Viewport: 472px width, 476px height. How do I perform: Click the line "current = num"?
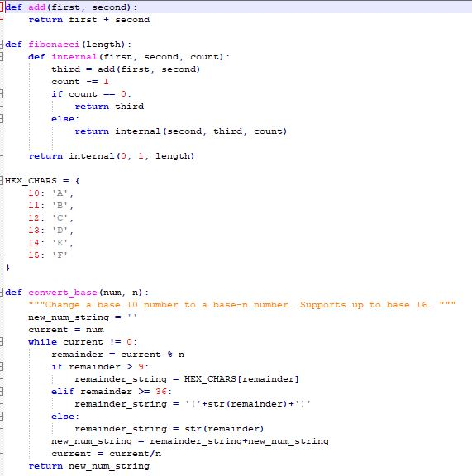coord(66,330)
